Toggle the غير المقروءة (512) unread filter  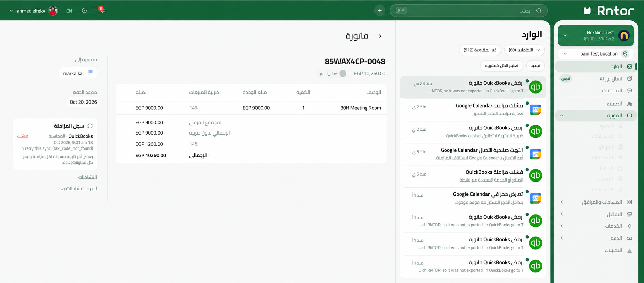(480, 50)
